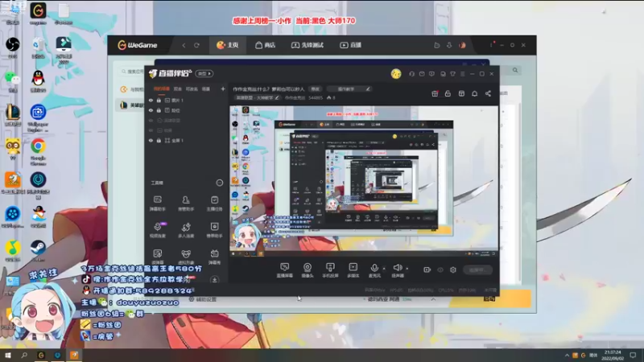This screenshot has height=362, width=644.
Task: Click the download arrow below the toolbox
Action: (x=214, y=280)
